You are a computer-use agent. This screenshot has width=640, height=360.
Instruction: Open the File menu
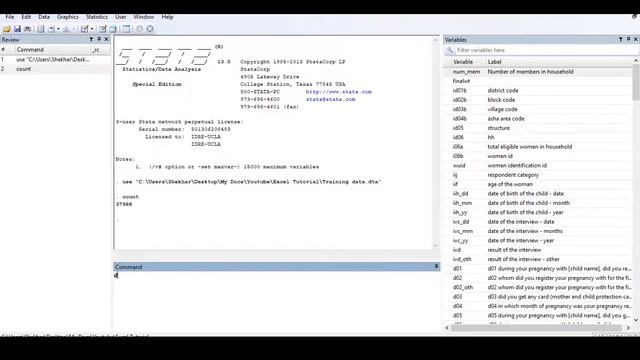(10, 17)
